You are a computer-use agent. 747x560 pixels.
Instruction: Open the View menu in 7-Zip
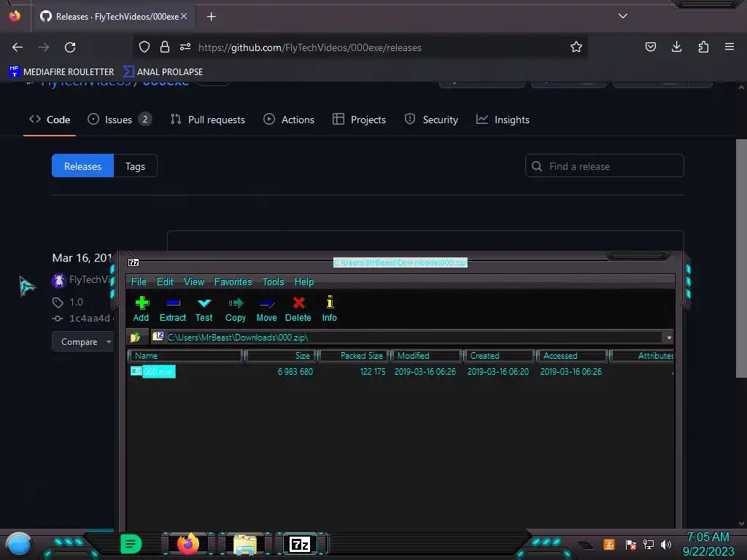tap(194, 282)
